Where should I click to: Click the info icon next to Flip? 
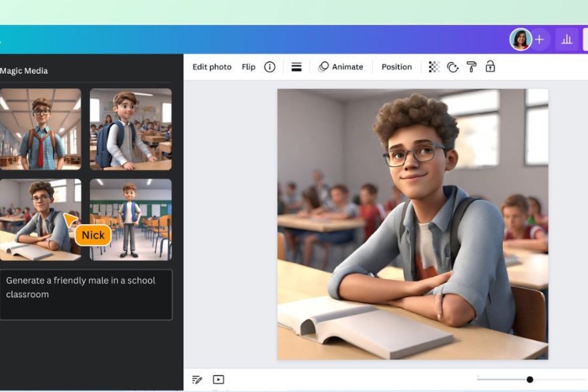tap(269, 67)
